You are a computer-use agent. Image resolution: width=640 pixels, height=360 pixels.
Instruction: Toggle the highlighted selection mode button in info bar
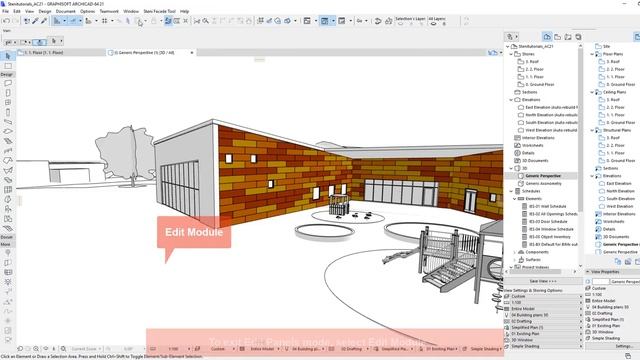[39, 42]
